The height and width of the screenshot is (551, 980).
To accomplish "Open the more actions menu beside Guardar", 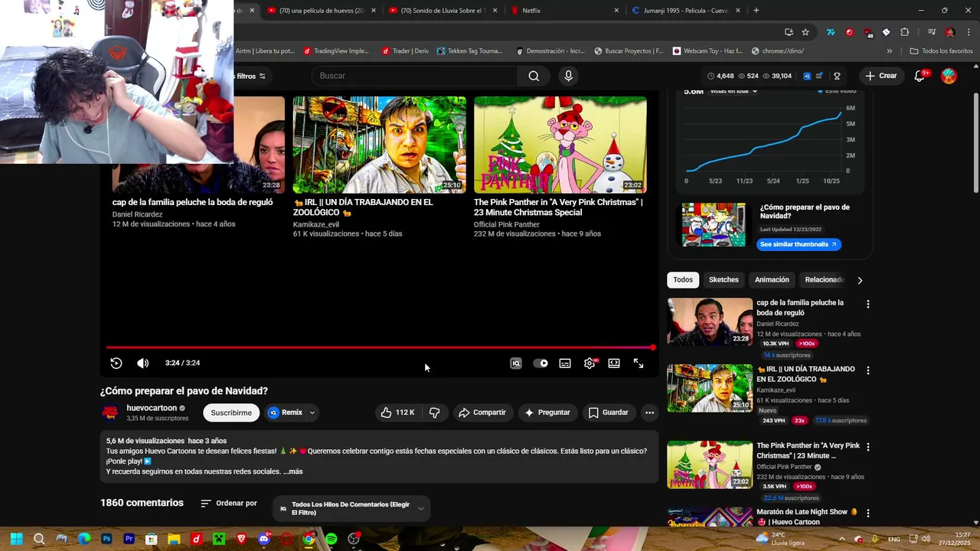I will coord(649,412).
